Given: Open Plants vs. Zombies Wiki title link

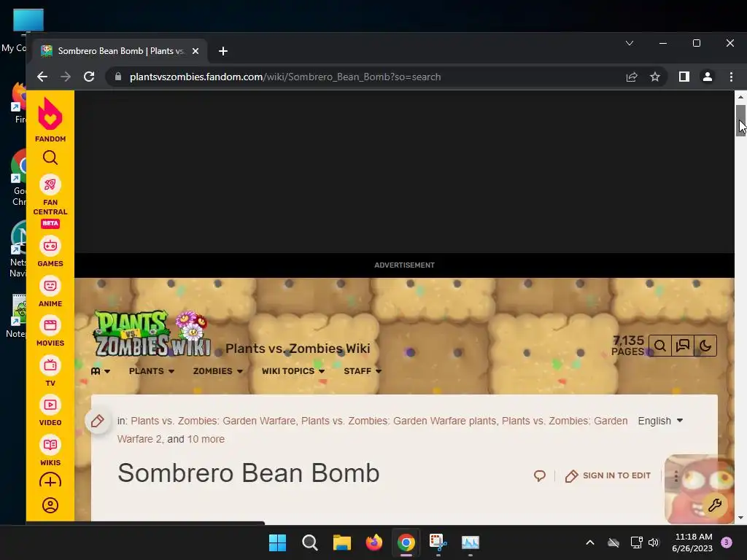Looking at the screenshot, I should point(298,349).
